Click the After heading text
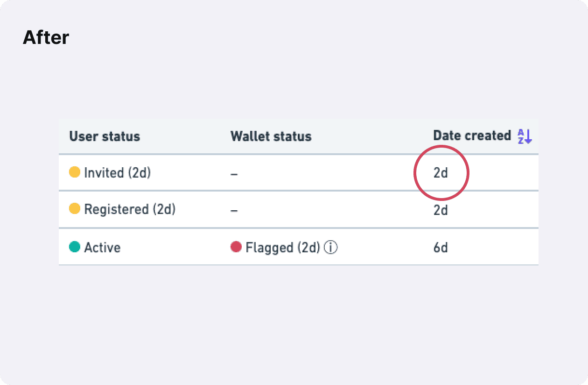 [46, 37]
